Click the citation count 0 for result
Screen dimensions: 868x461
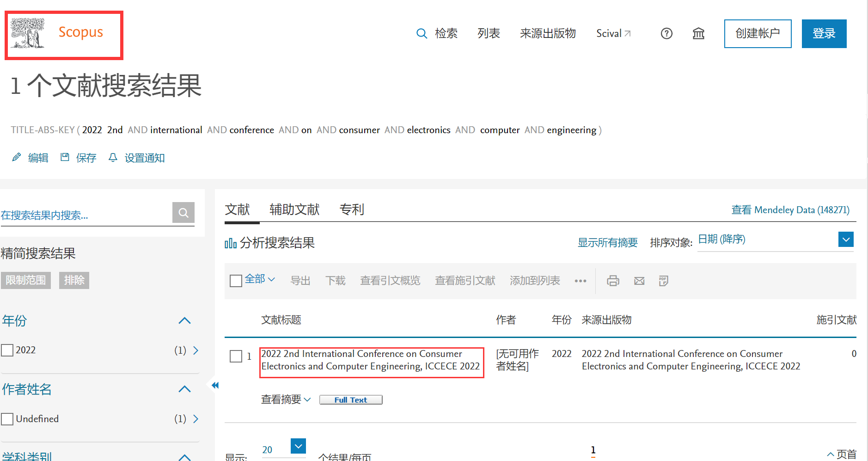(x=854, y=354)
